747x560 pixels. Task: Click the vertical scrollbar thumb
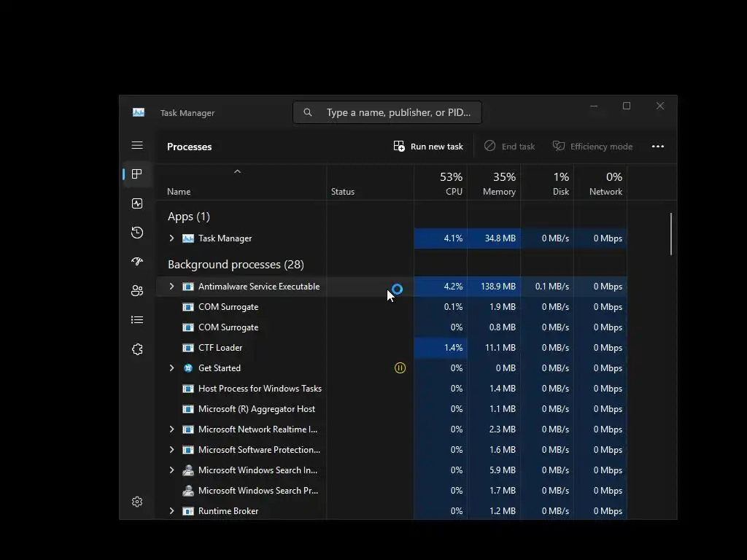(x=671, y=234)
